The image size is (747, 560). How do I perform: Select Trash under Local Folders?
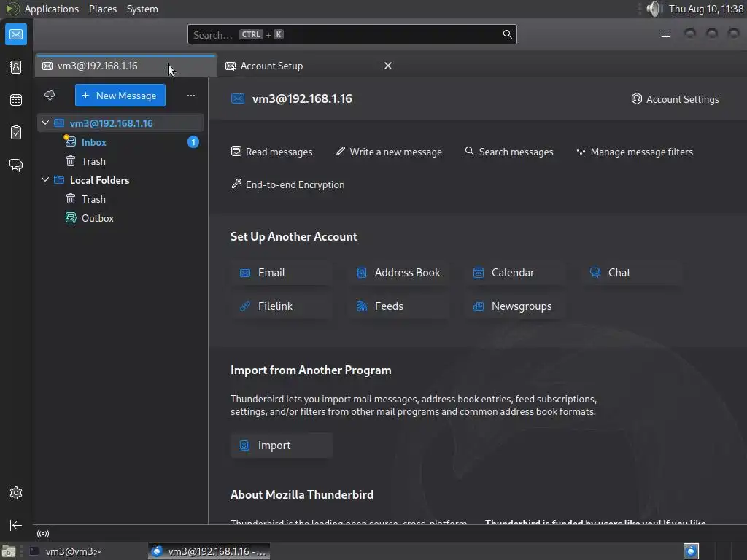tap(120, 199)
